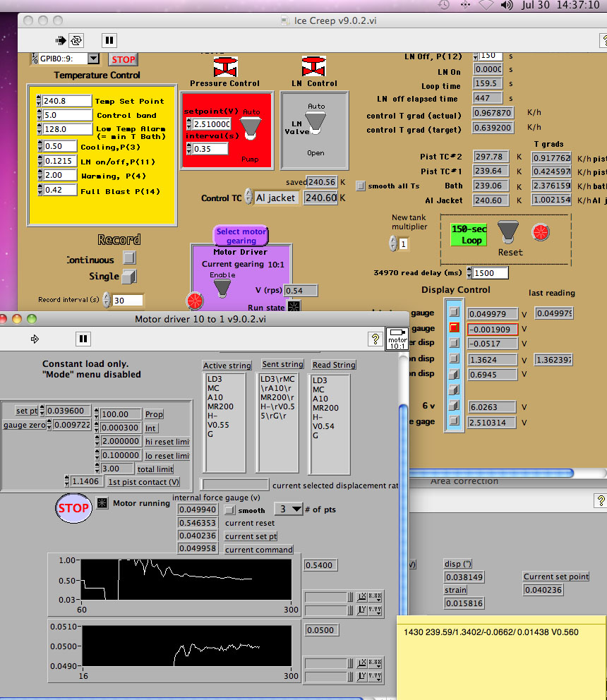
Task: Click the Select motor gearing button
Action: coord(241,236)
